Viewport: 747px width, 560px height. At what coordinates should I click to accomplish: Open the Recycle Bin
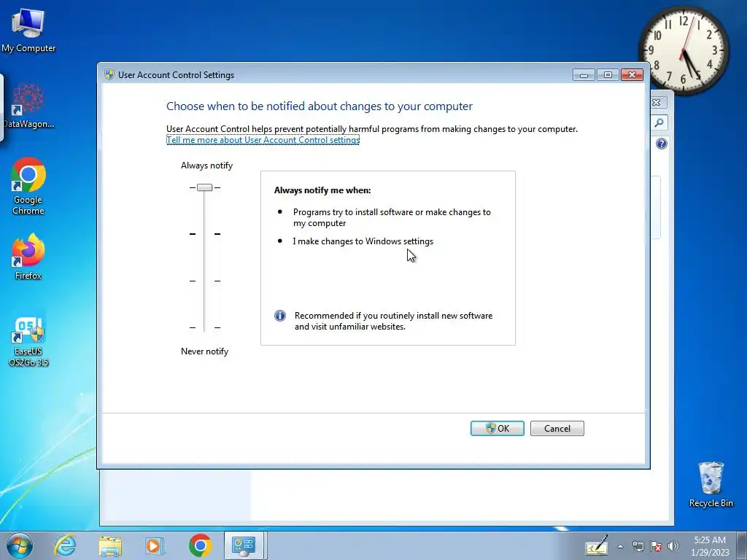click(711, 484)
